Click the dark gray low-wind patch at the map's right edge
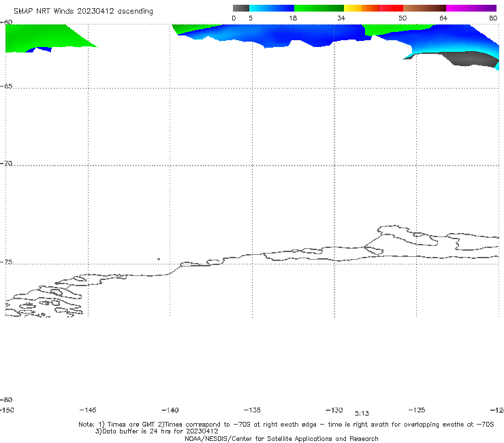 point(469,59)
